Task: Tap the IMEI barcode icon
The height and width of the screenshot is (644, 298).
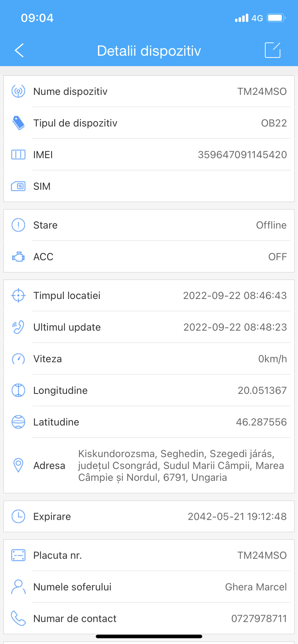Action: coord(18,155)
